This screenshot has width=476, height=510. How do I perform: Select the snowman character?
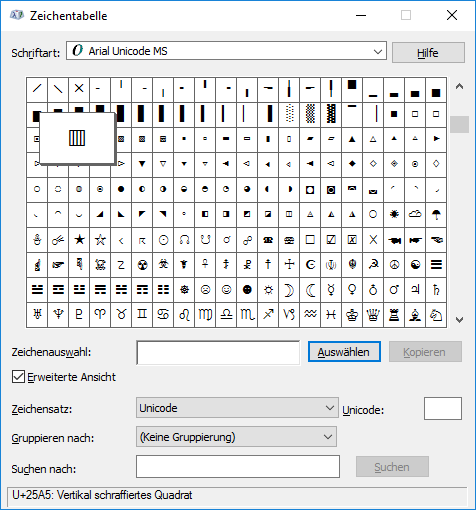tap(37, 240)
